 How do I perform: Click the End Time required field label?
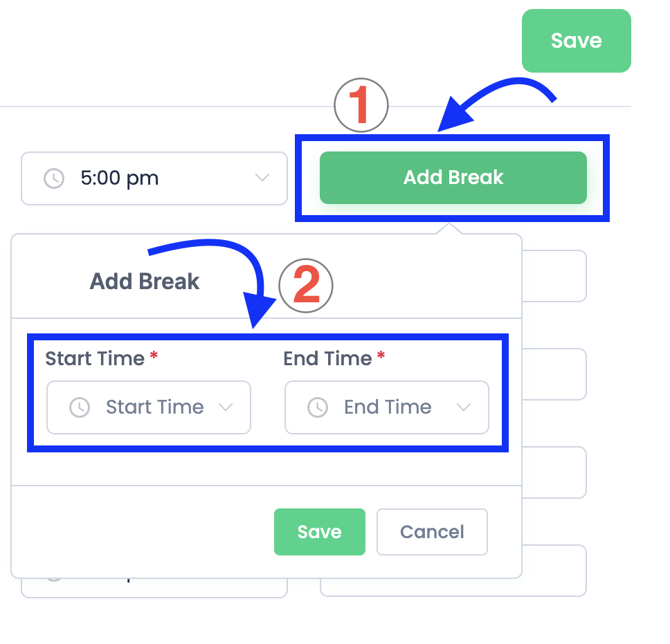click(x=327, y=358)
